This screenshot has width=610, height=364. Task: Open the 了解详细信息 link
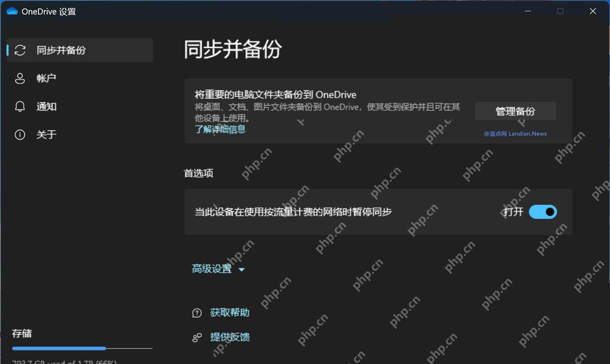pyautogui.click(x=220, y=129)
